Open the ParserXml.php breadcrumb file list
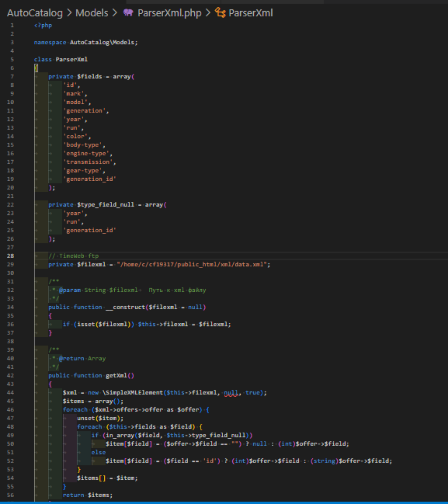448x504 pixels. [x=169, y=13]
